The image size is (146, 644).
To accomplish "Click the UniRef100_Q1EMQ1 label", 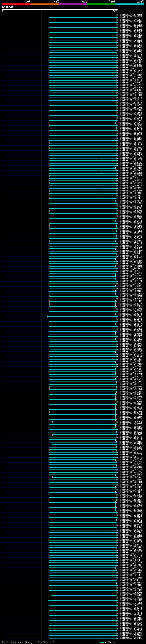I will tap(131, 364).
